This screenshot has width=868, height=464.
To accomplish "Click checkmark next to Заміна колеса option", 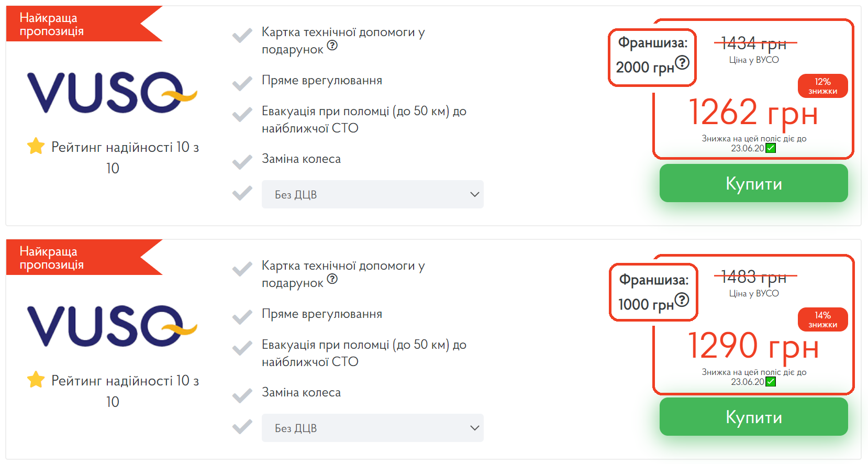I will point(242,161).
